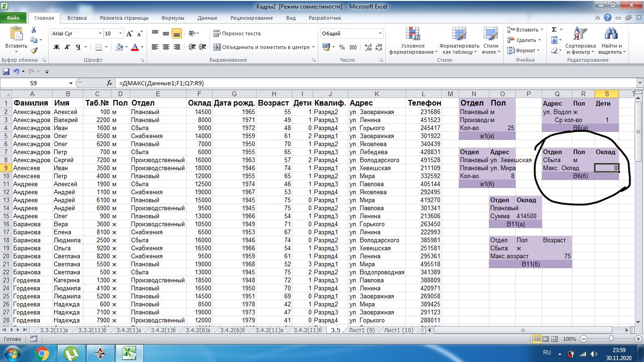Switch to the Вставка ribbon tab

click(x=77, y=18)
